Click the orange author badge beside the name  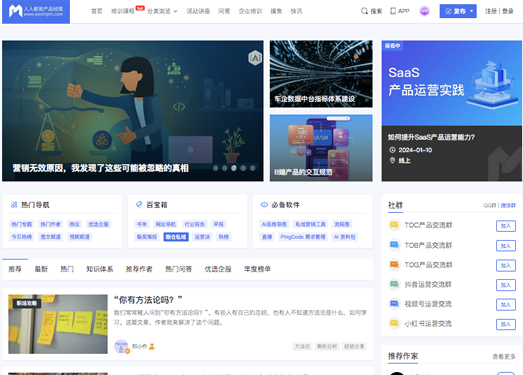[152, 346]
